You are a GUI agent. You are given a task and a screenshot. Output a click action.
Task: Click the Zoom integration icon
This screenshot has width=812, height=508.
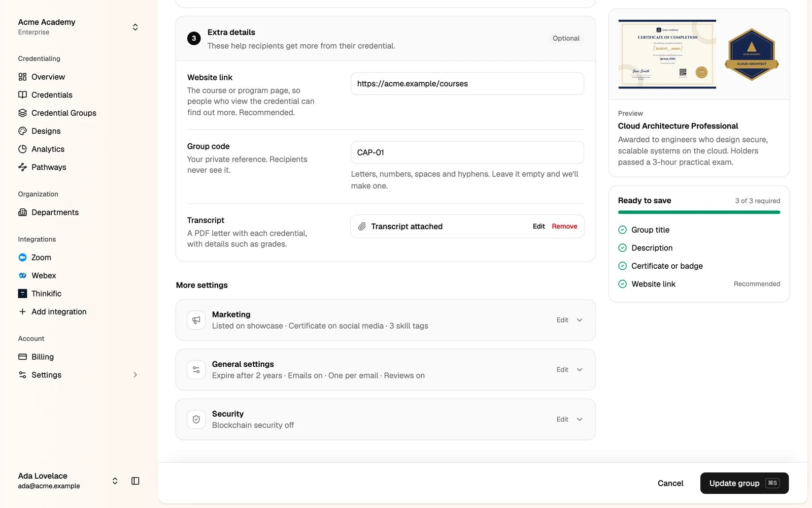[x=22, y=258]
